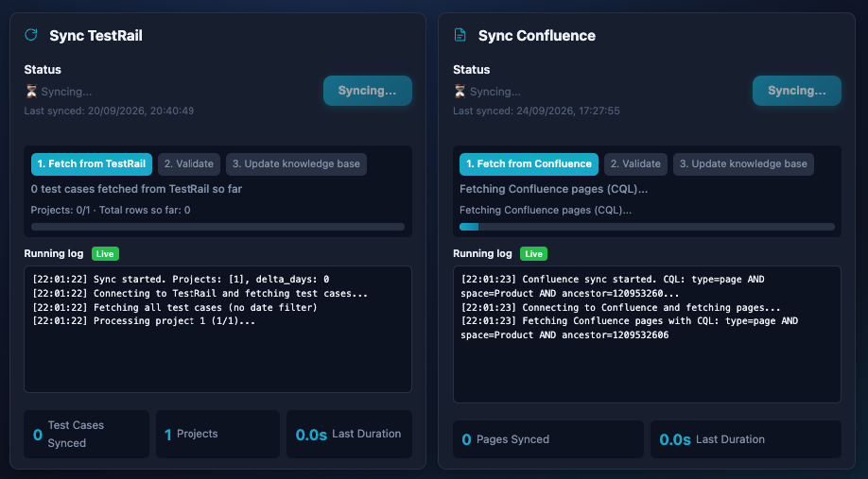Viewport: 868px width, 479px height.
Task: Click the Confluence 'Running log' label
Action: pos(483,253)
